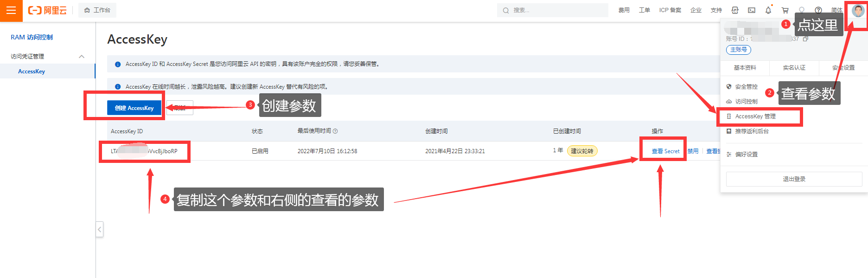The height and width of the screenshot is (278, 868).
Task: Click the 搜索 search input field
Action: pyautogui.click(x=553, y=10)
